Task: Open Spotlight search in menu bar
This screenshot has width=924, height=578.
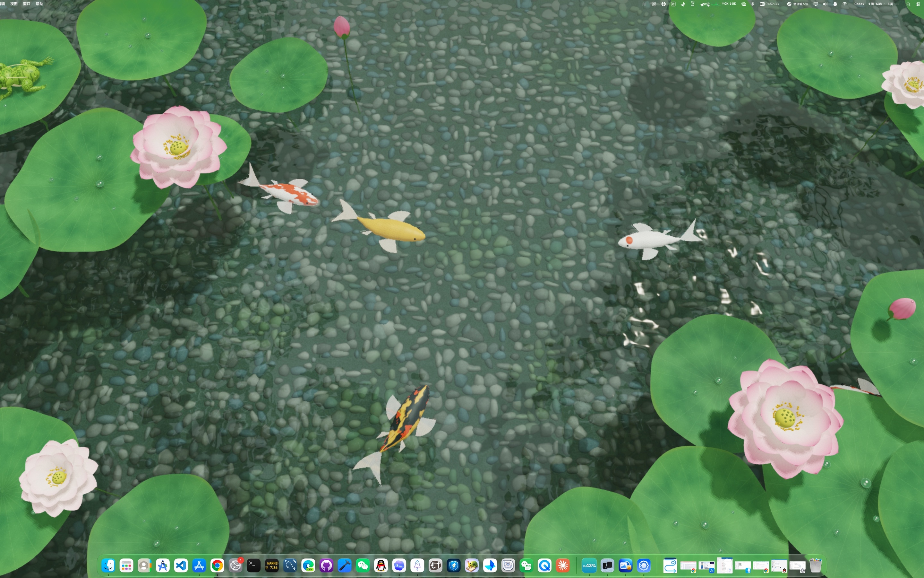Action: click(x=908, y=4)
